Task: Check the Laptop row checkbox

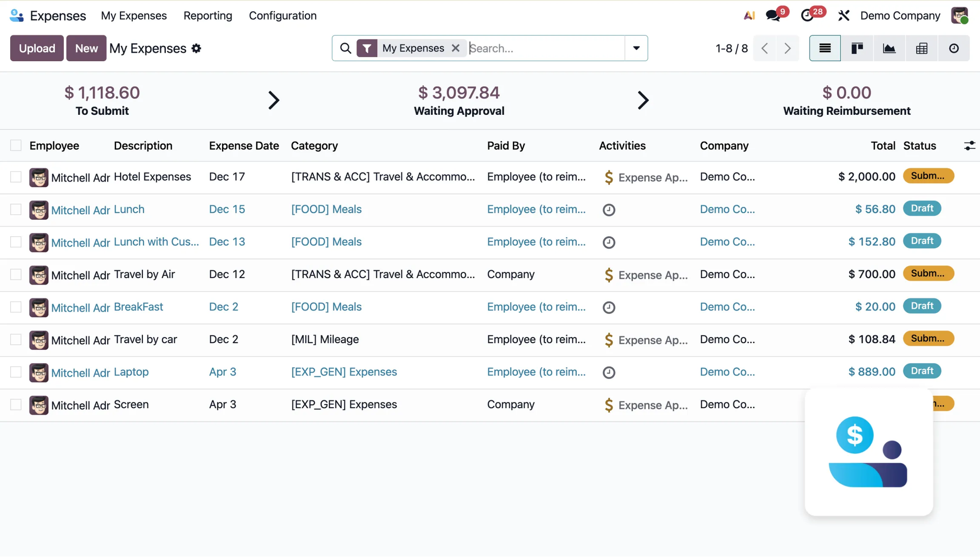Action: point(16,372)
